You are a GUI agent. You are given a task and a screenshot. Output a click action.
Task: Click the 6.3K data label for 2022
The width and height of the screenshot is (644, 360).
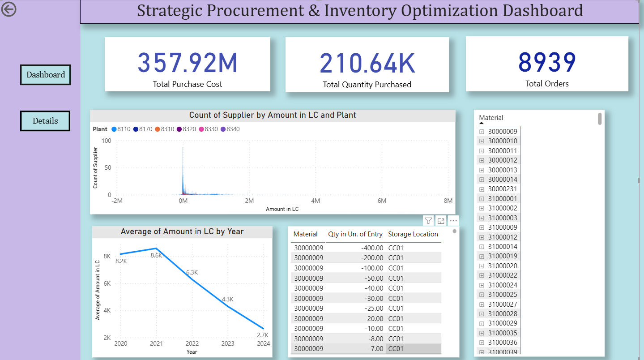(192, 272)
